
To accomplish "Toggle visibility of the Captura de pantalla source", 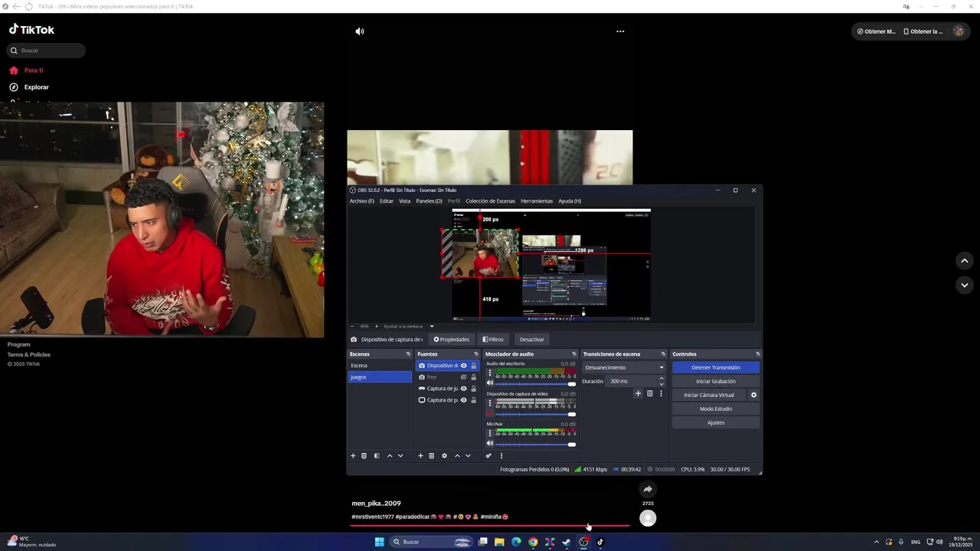I will click(x=463, y=399).
